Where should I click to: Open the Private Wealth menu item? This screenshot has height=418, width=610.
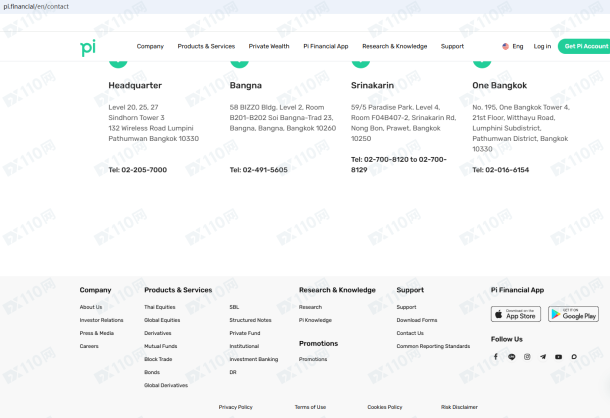pos(269,46)
